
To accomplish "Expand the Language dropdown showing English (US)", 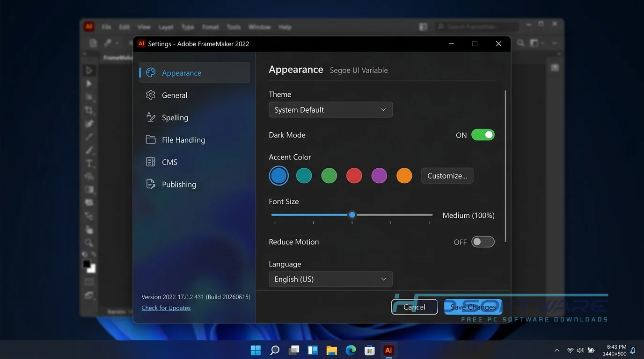I will tap(330, 279).
